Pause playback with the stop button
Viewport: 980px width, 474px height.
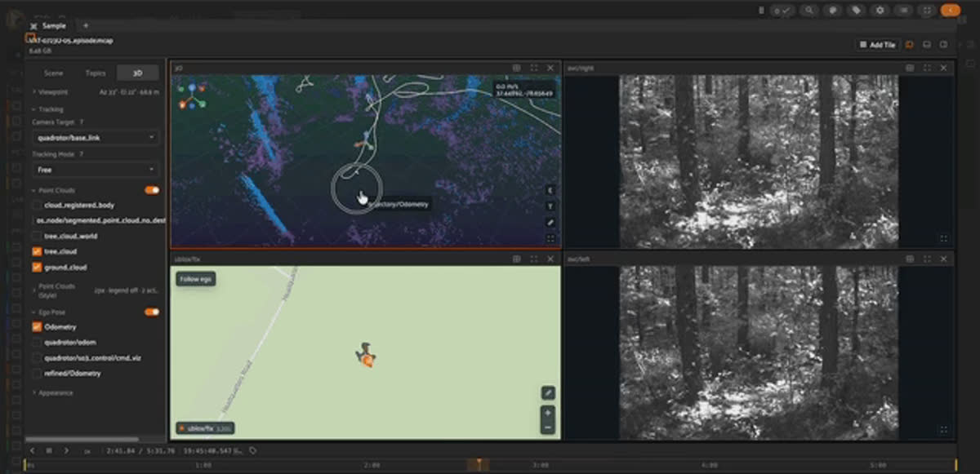click(49, 450)
